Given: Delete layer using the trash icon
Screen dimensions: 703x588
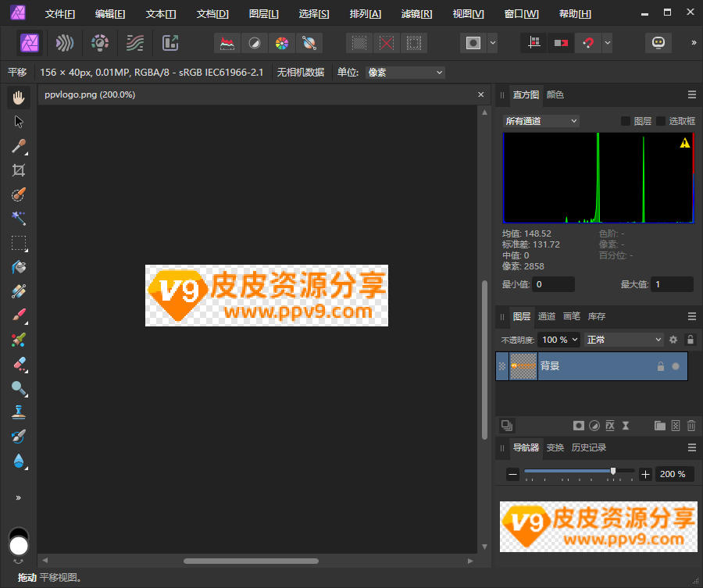Looking at the screenshot, I should (x=691, y=426).
